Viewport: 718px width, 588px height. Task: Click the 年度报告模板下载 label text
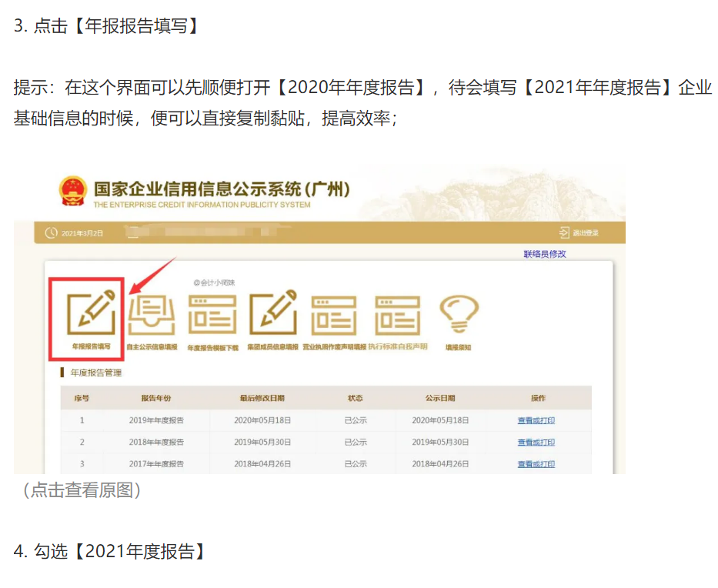click(x=213, y=348)
